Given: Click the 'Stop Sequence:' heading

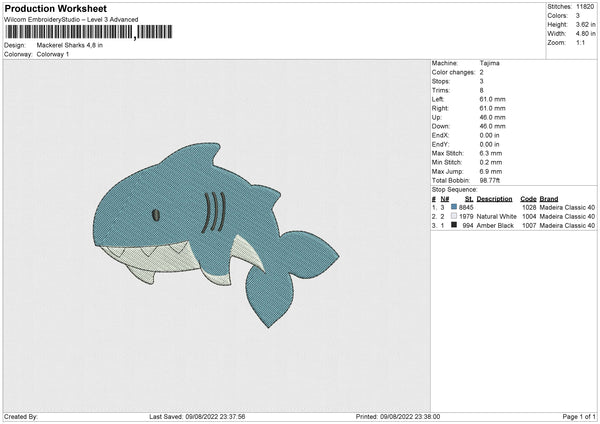Looking at the screenshot, I should 455,190.
